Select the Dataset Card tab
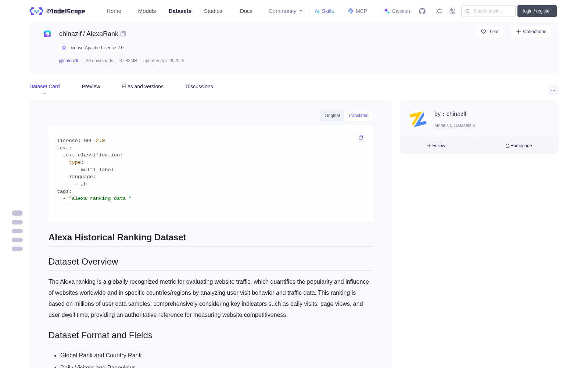This screenshot has height=368, width=588. tap(44, 86)
